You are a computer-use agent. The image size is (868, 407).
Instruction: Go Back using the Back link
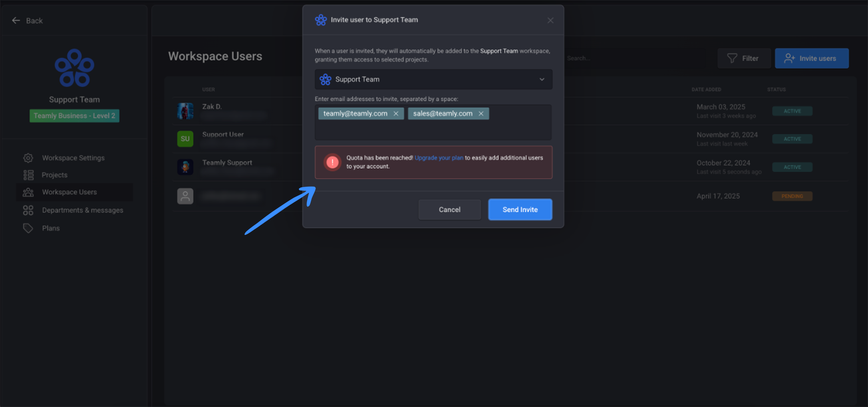click(27, 20)
